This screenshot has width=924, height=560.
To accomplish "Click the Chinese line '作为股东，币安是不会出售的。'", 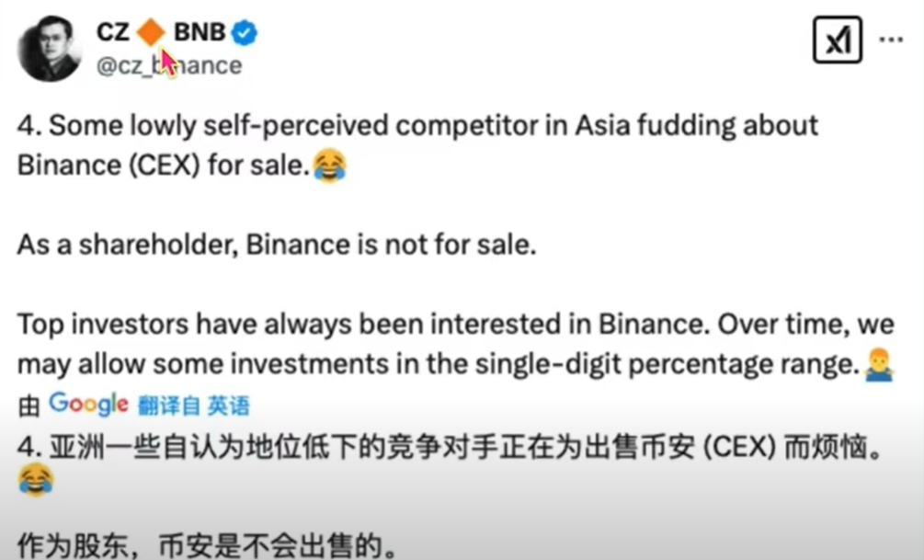I will (x=208, y=544).
